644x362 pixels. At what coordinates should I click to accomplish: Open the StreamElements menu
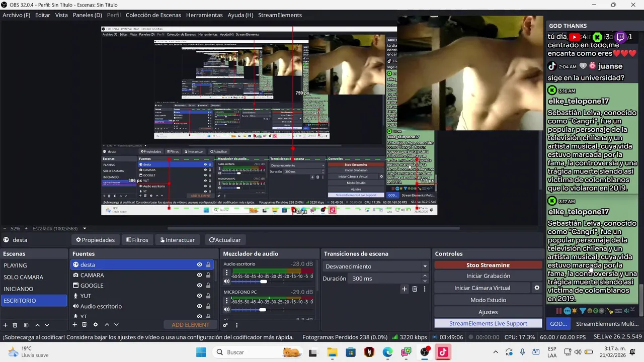(280, 15)
